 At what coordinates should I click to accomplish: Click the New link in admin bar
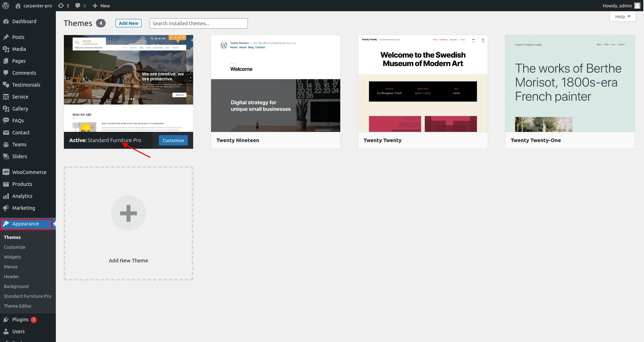pos(105,6)
